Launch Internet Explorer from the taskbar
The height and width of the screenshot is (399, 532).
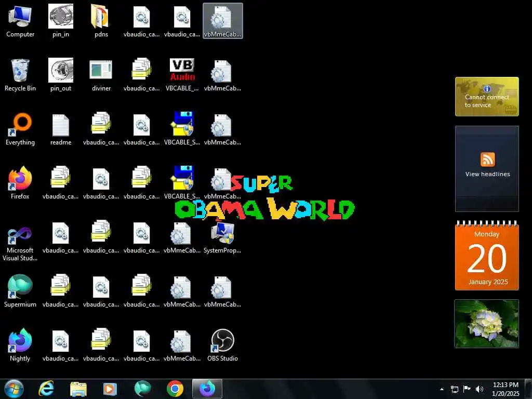[46, 389]
